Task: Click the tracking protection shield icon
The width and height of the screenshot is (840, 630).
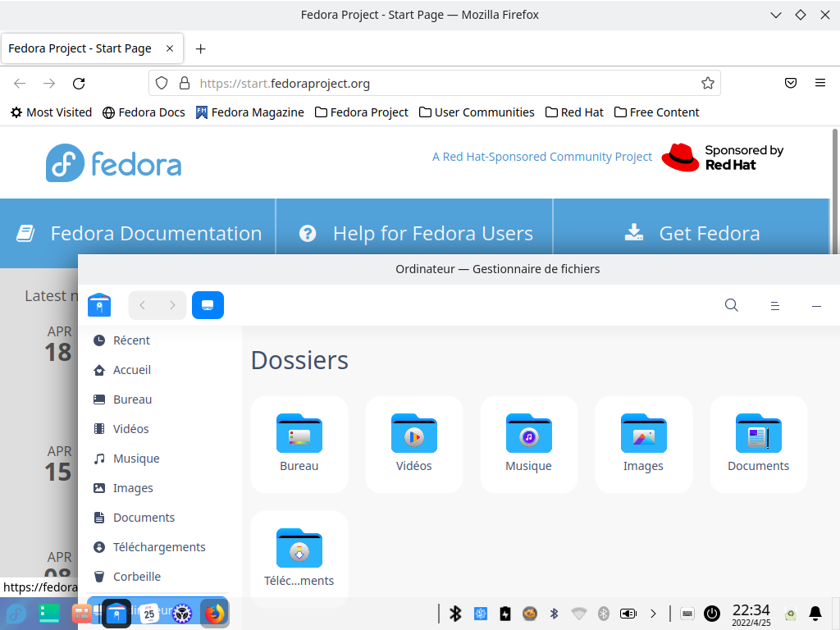Action: [x=162, y=83]
